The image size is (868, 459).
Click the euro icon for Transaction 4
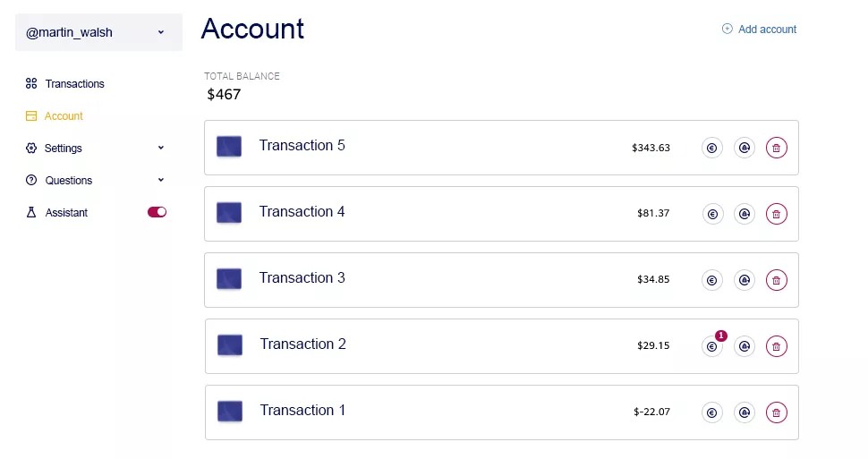pyautogui.click(x=712, y=214)
